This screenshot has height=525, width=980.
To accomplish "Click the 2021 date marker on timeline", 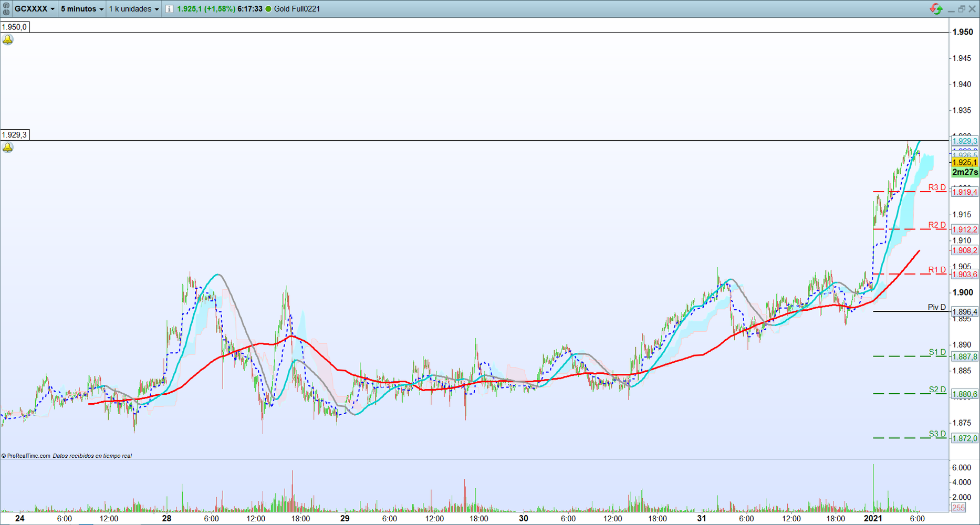I will point(873,518).
